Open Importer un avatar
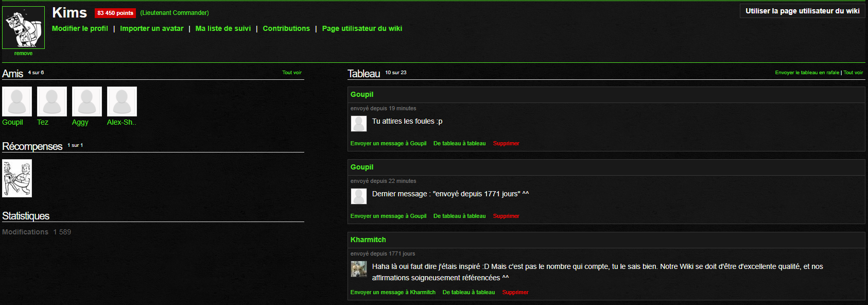868x305 pixels. click(152, 28)
